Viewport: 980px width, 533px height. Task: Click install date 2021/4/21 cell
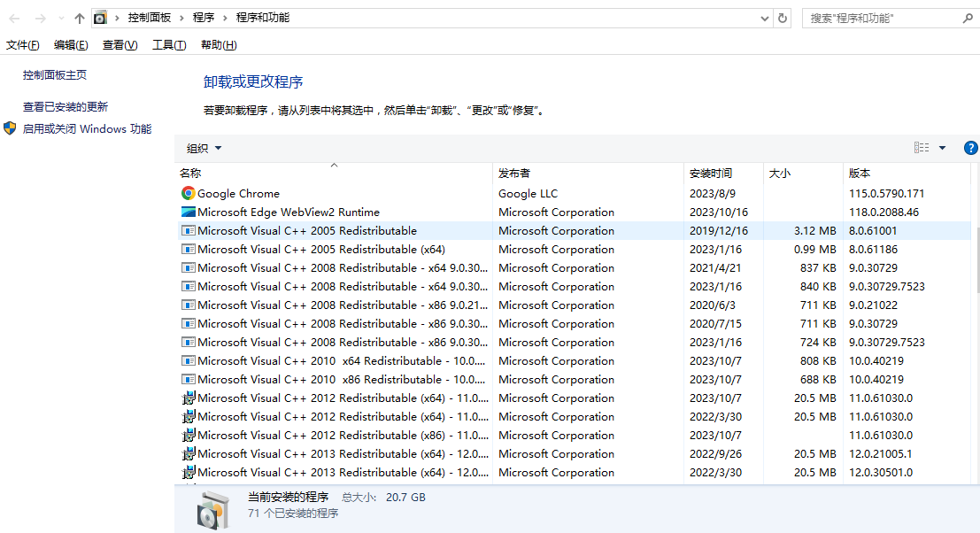[715, 268]
